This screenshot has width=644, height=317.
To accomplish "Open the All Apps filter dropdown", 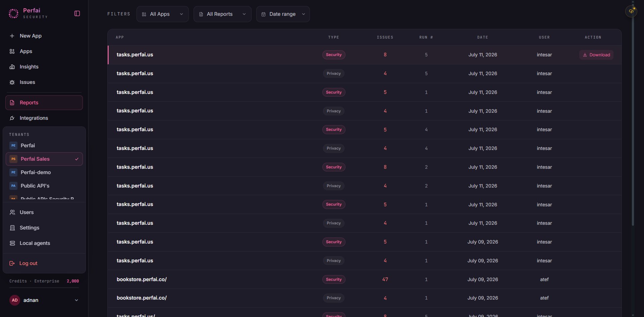I will pos(163,14).
